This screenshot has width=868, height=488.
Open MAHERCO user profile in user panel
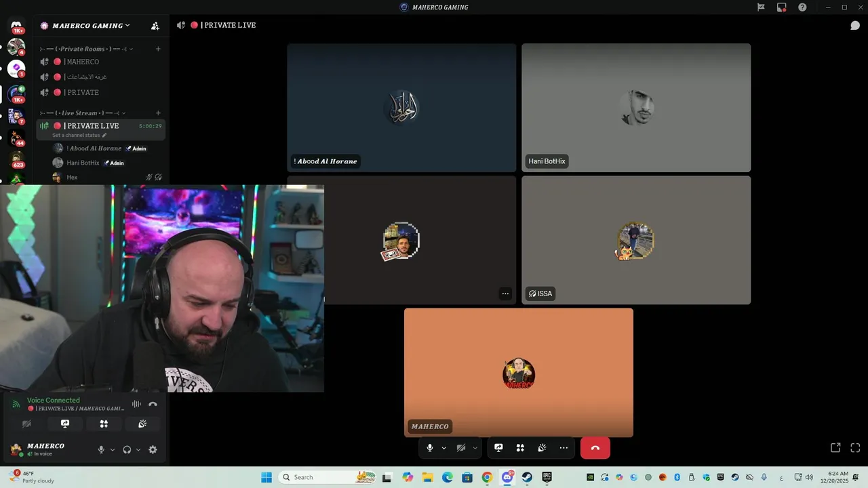[x=47, y=449]
